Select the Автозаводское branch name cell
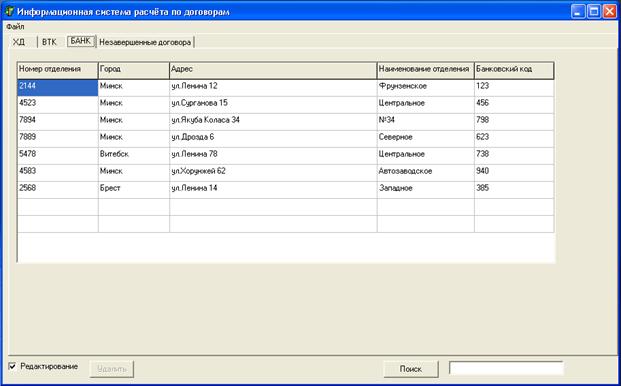The height and width of the screenshot is (386, 621). (x=426, y=173)
